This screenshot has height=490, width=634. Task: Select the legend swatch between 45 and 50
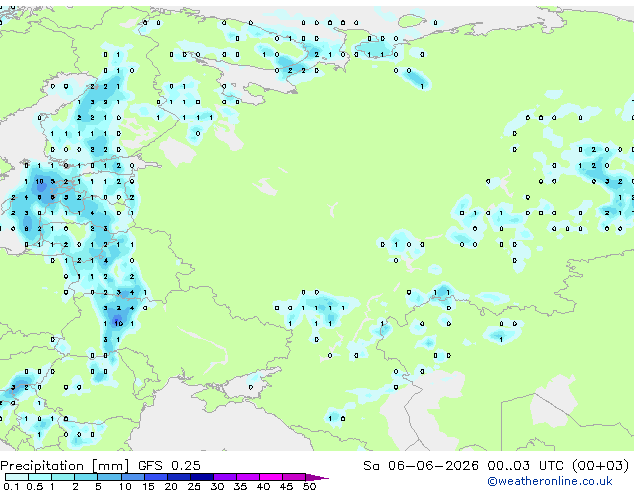point(294,477)
